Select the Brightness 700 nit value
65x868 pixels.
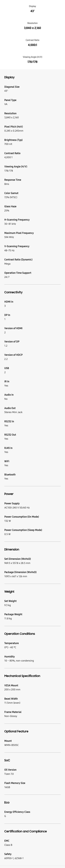point(8,144)
